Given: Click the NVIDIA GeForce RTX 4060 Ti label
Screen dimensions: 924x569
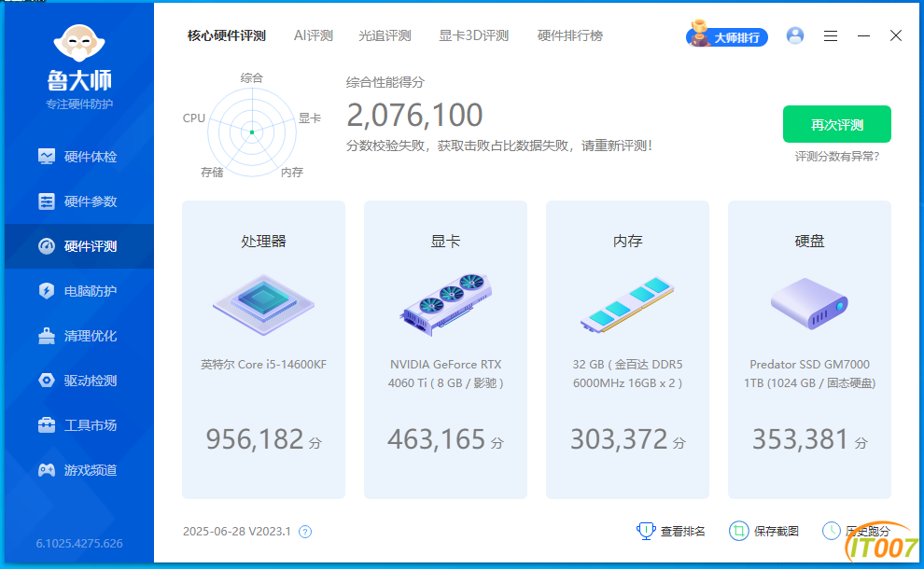Looking at the screenshot, I should coord(445,373).
